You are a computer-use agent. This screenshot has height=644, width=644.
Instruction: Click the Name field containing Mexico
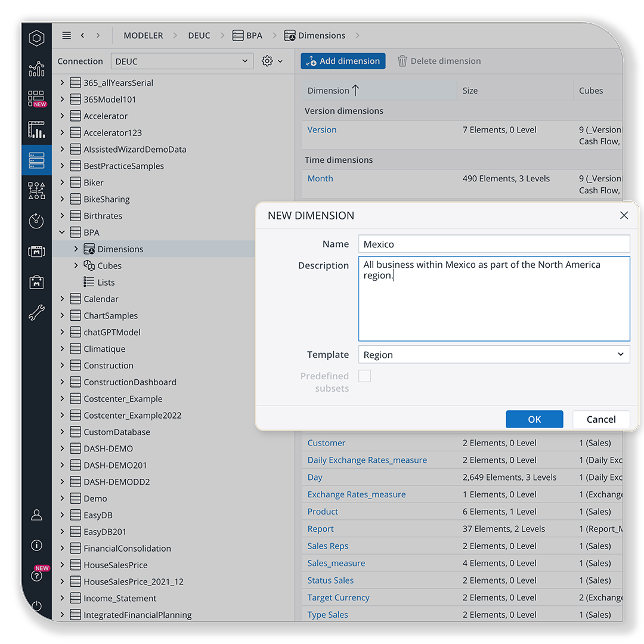click(x=494, y=244)
